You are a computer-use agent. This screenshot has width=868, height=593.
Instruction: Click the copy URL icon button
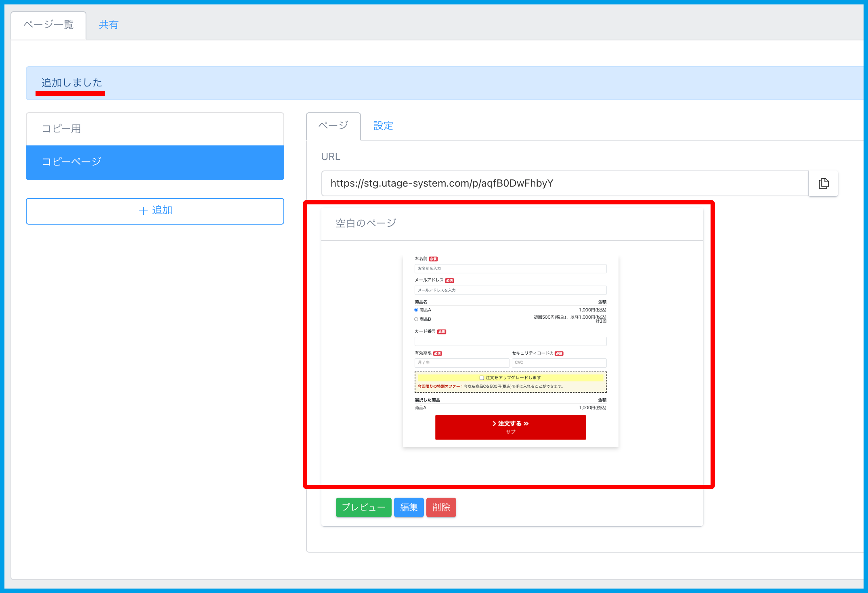point(824,183)
